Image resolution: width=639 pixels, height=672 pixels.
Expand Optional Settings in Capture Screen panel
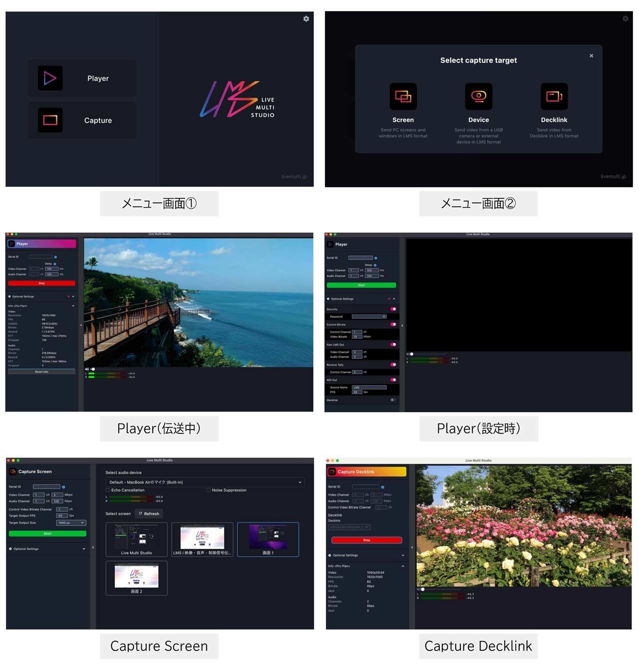[83, 549]
